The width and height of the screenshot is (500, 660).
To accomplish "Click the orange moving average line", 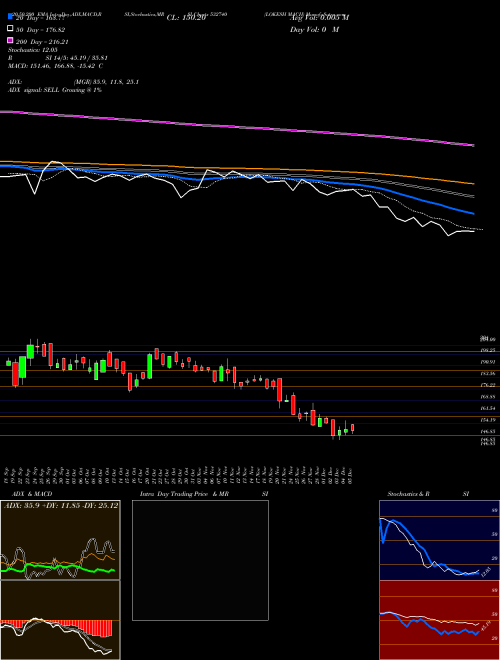I will pos(237,169).
